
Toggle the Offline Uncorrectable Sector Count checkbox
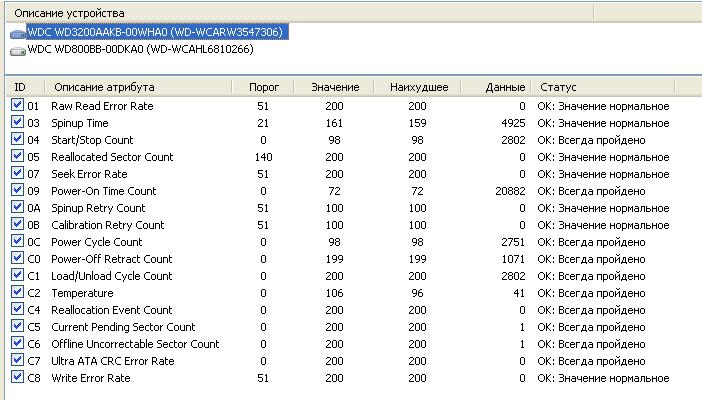pyautogui.click(x=17, y=343)
